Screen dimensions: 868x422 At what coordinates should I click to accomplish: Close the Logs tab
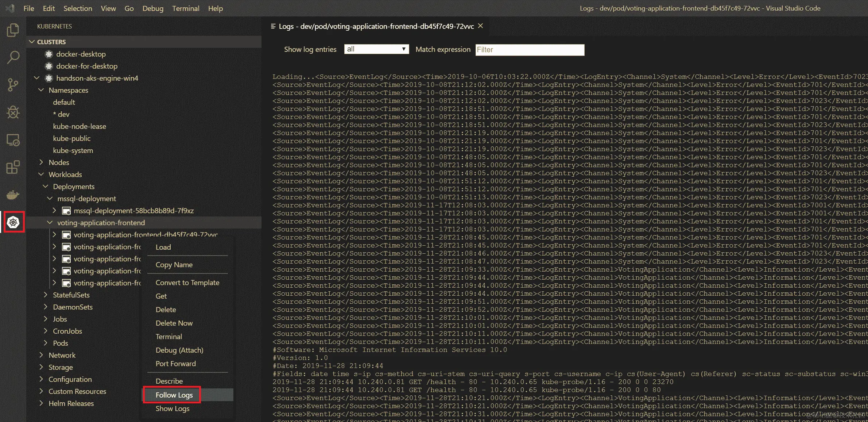tap(481, 26)
